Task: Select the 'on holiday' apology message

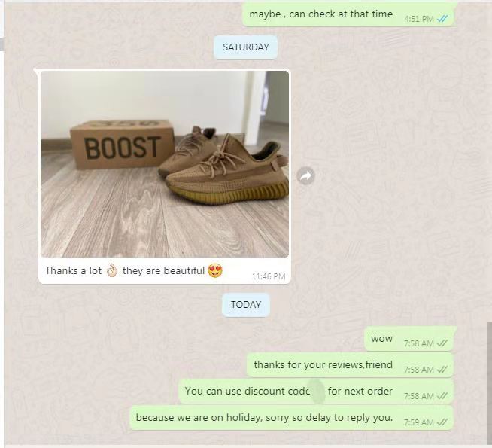Action: [292, 418]
